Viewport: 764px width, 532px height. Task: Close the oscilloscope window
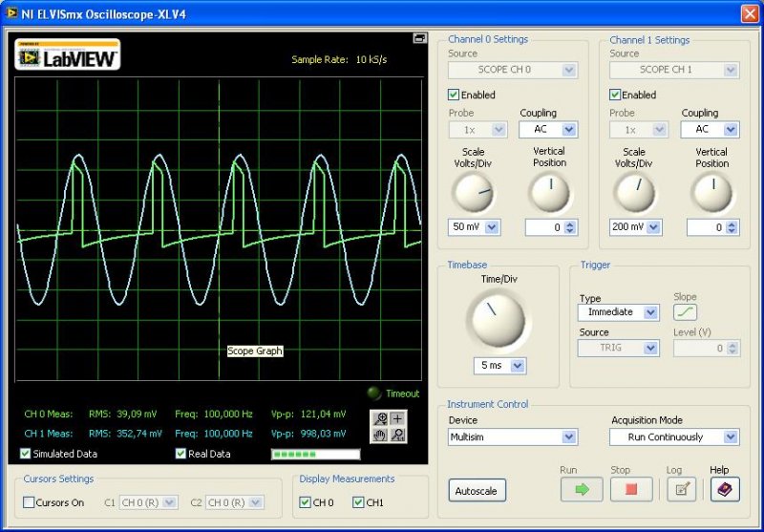point(750,13)
